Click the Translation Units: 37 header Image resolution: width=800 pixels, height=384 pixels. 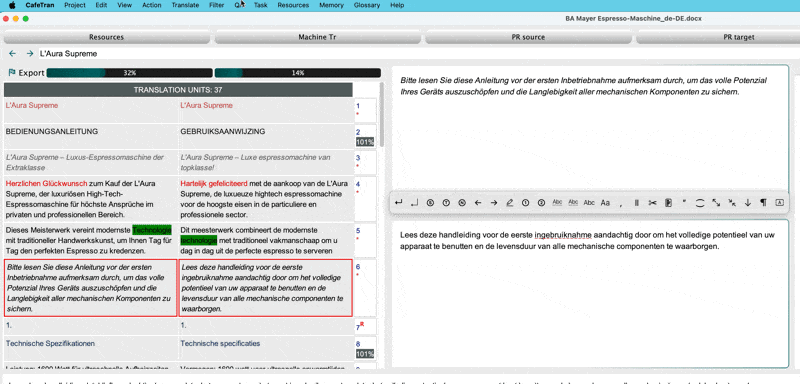[178, 90]
